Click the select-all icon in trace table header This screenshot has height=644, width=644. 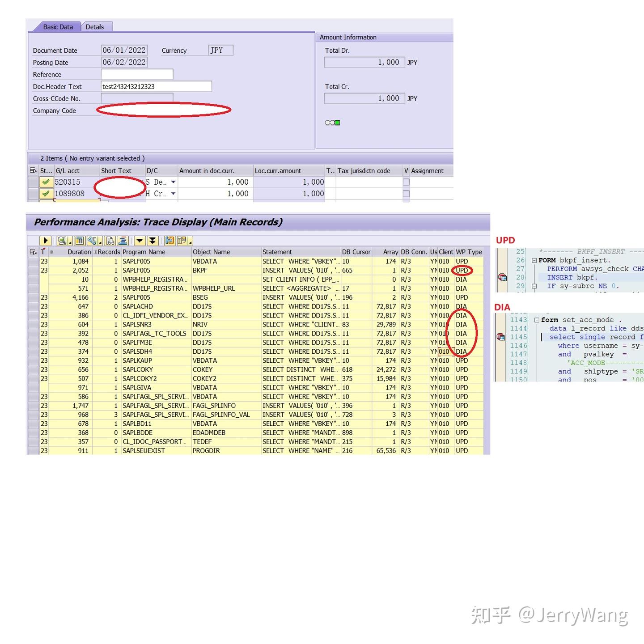coord(33,252)
